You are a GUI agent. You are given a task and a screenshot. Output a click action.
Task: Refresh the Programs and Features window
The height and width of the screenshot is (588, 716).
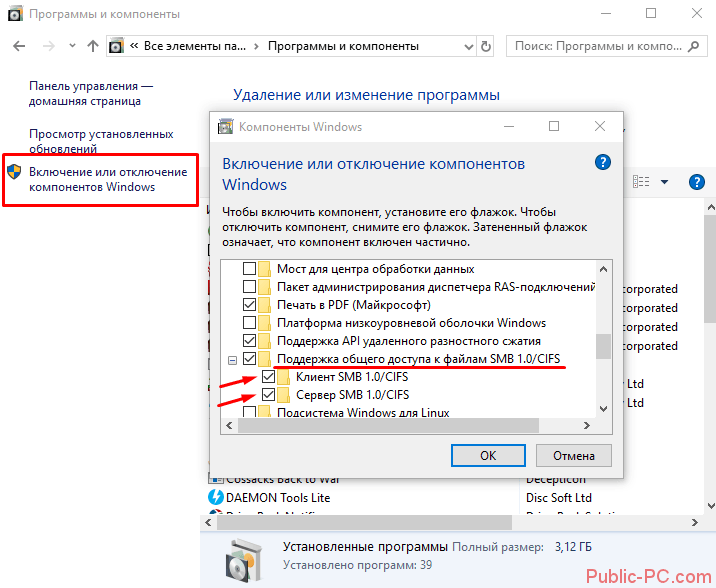(486, 46)
